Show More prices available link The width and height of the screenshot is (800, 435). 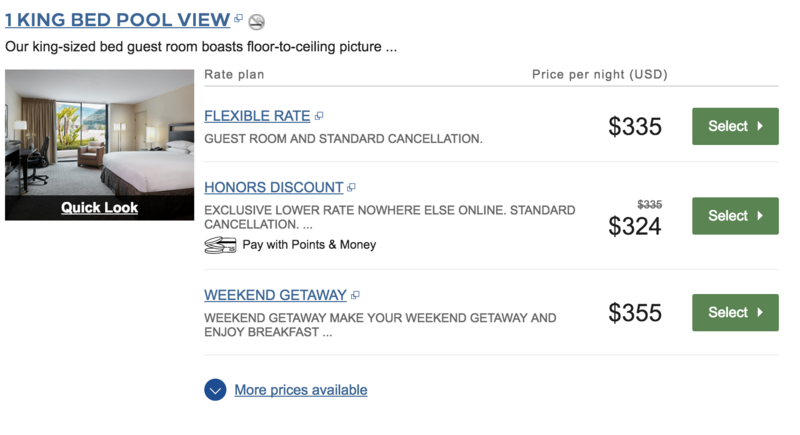tap(301, 390)
